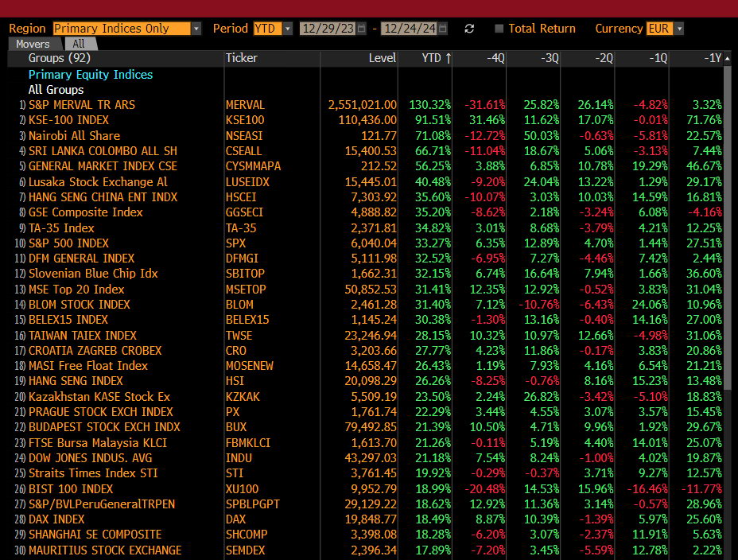Select the Primary Indices Only region field
The image size is (738, 560).
click(122, 29)
